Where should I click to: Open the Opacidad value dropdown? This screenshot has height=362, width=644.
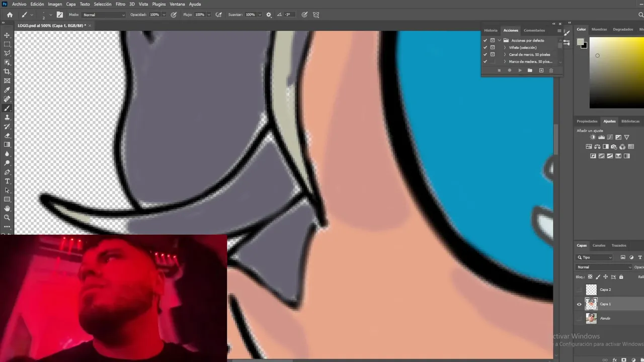click(x=164, y=15)
